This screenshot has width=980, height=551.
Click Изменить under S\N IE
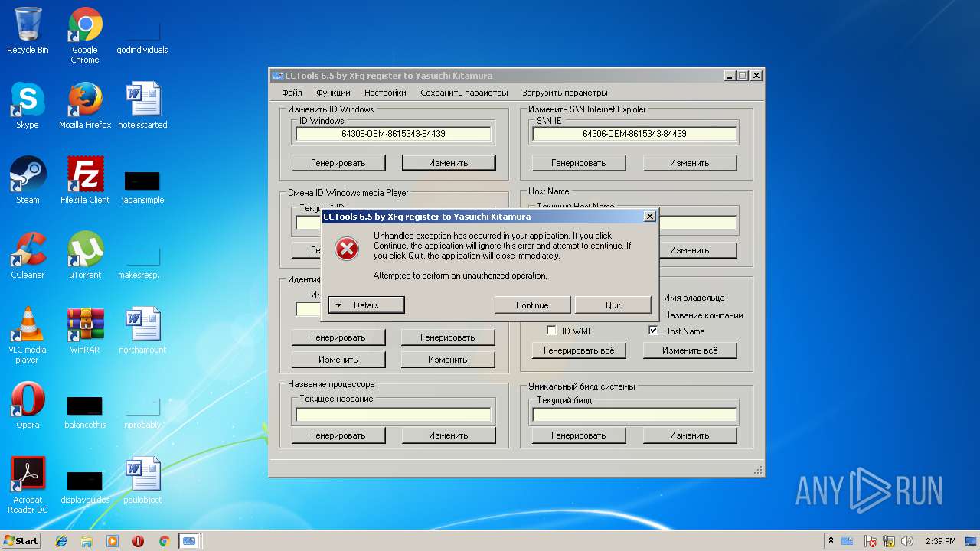click(690, 163)
